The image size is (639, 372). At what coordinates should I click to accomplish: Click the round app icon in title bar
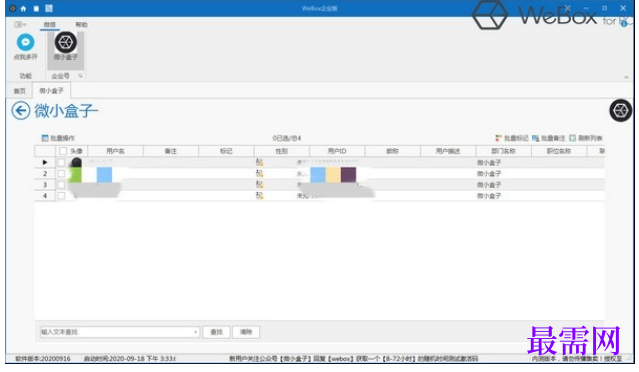coord(13,8)
